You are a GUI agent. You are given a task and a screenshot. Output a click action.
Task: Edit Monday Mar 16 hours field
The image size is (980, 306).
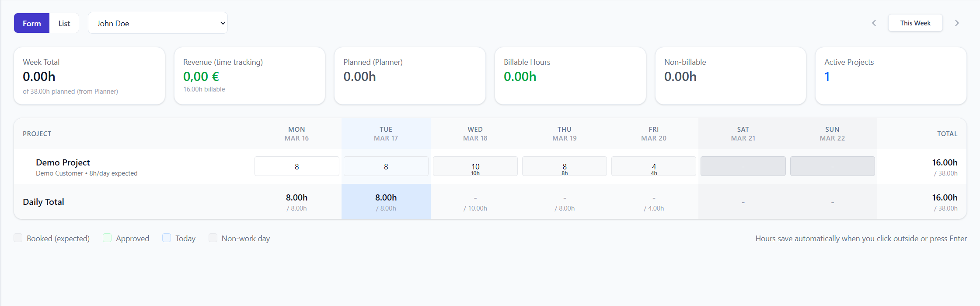(x=297, y=166)
